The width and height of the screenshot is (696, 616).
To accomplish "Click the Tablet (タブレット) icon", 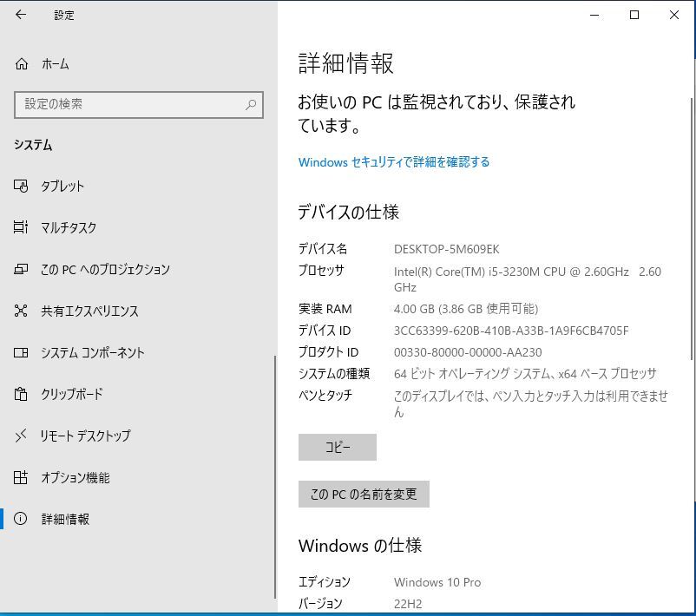I will [x=21, y=186].
